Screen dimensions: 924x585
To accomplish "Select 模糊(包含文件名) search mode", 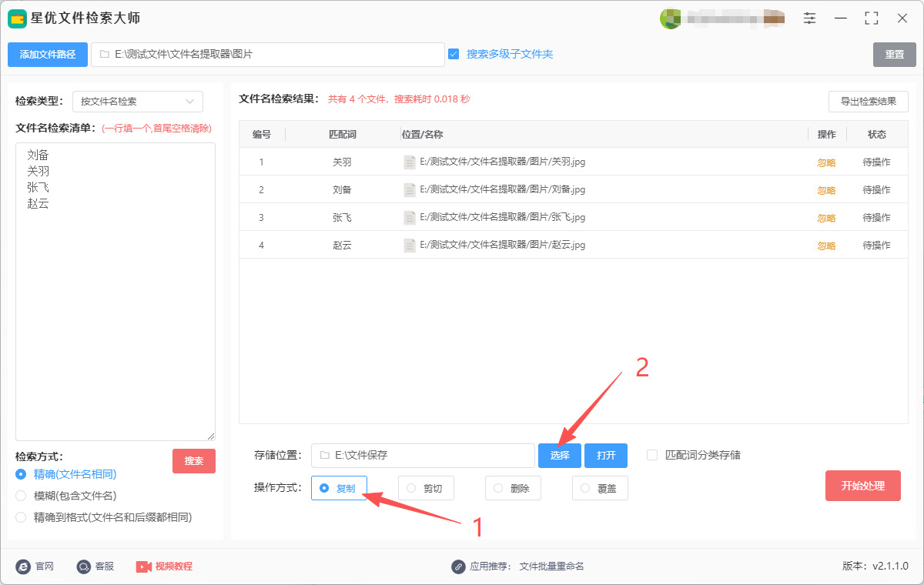I will pyautogui.click(x=21, y=496).
